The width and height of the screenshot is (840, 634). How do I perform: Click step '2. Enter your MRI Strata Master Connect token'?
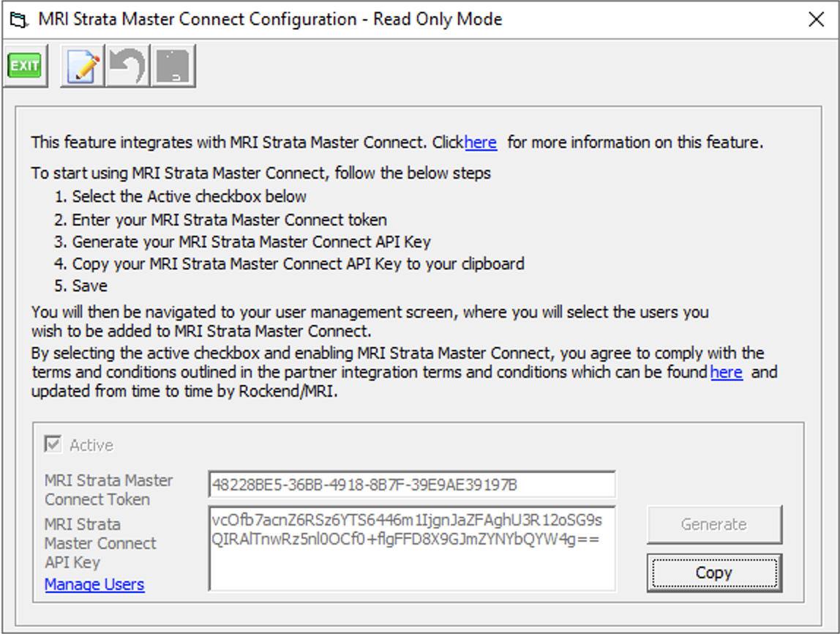[x=220, y=220]
